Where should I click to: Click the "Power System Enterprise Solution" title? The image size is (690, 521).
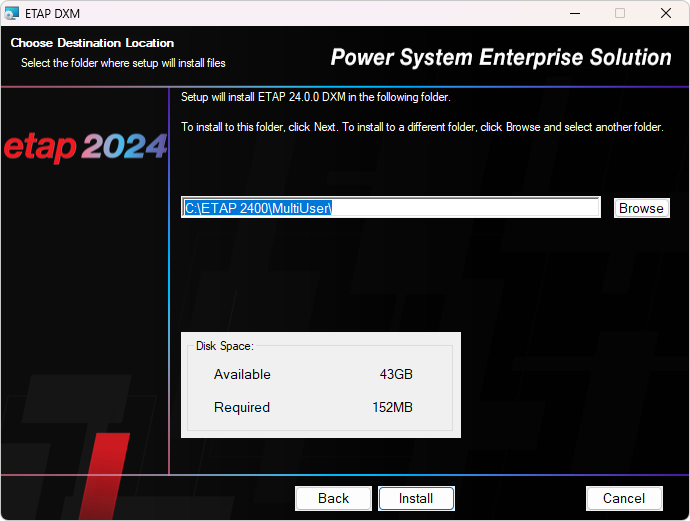pos(501,57)
